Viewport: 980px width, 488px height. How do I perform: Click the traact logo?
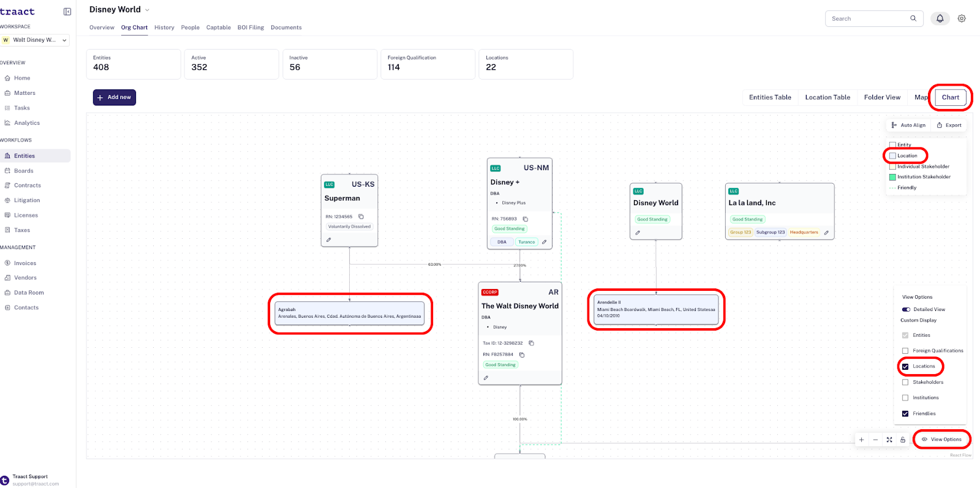pos(17,12)
